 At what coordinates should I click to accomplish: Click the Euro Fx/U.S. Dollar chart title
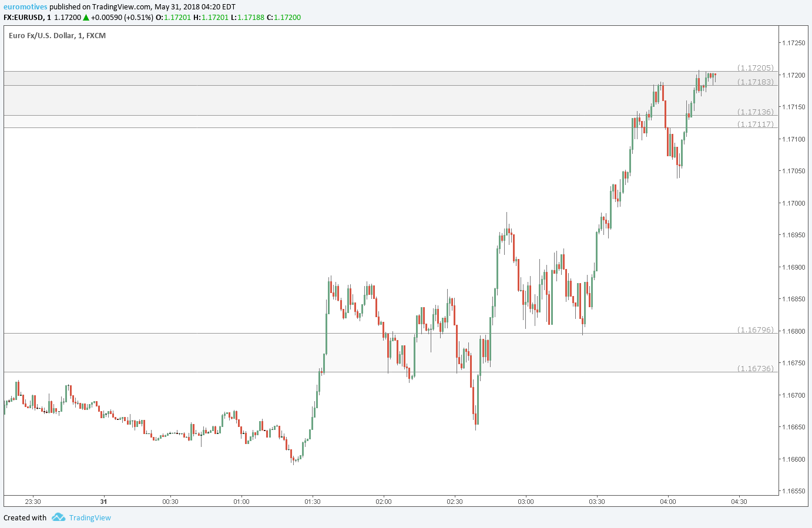(58, 36)
